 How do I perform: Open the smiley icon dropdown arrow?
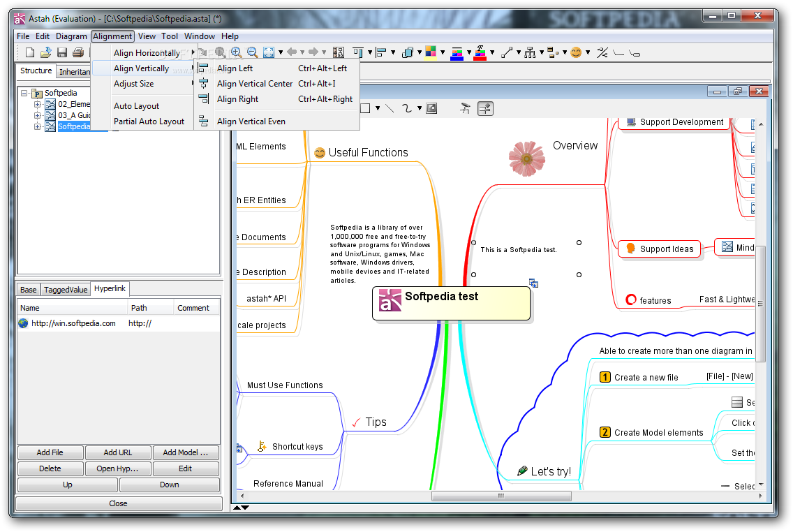(x=588, y=52)
